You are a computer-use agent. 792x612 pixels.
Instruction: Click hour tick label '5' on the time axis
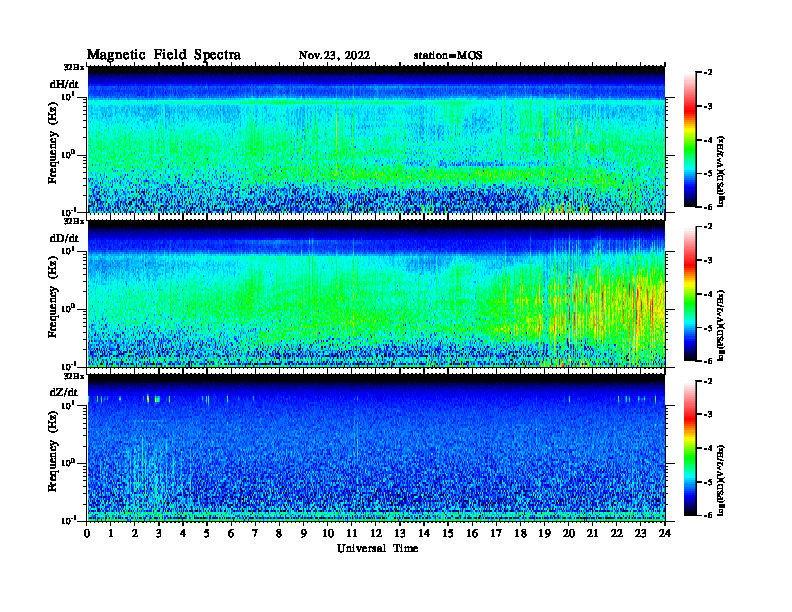tap(207, 534)
